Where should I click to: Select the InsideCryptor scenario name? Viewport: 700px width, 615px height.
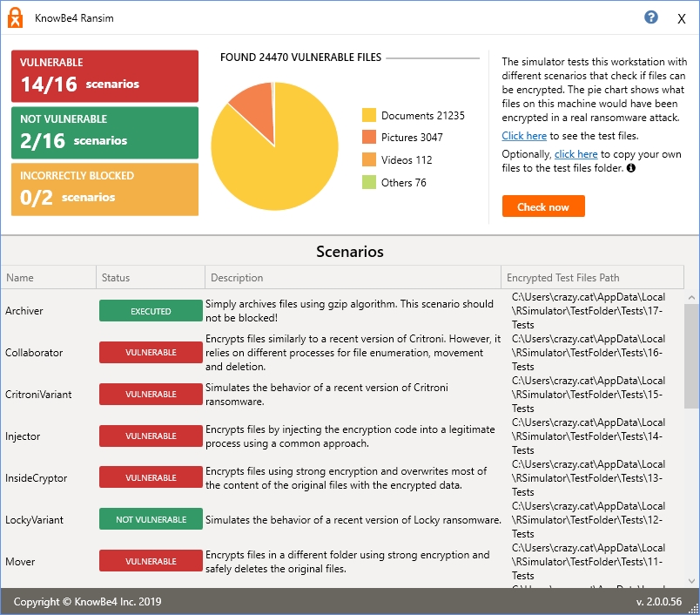(x=37, y=478)
